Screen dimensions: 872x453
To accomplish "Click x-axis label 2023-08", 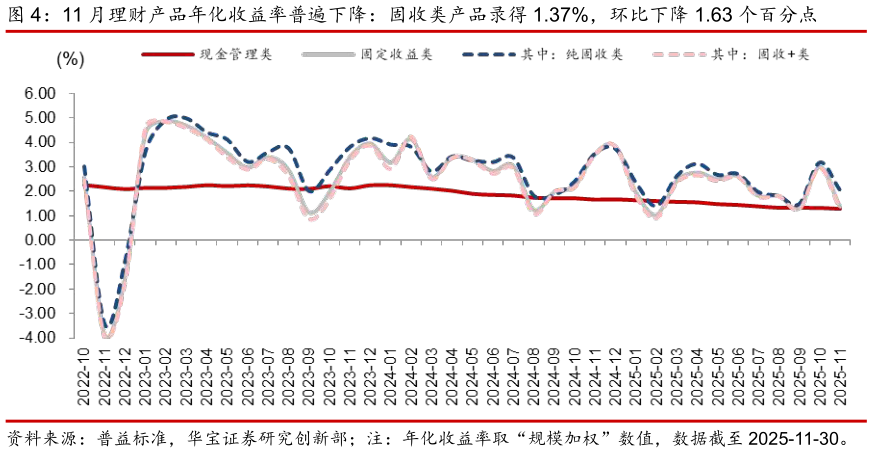I will (289, 377).
